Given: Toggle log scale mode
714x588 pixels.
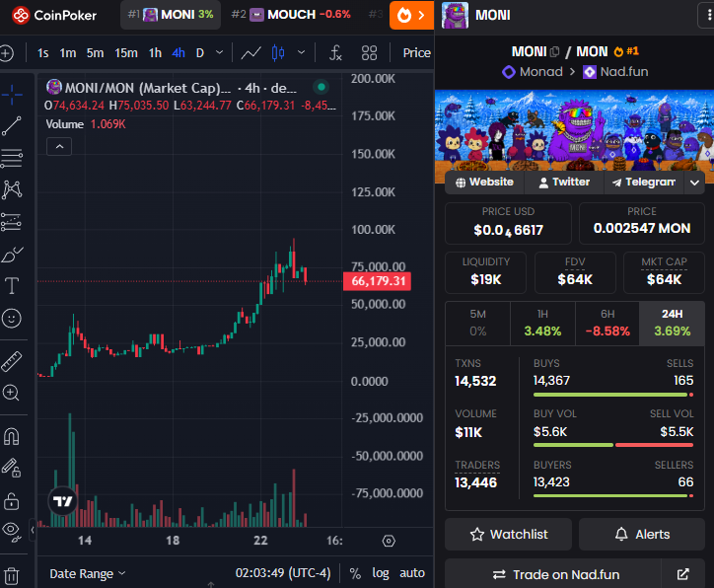Looking at the screenshot, I should coord(381,573).
